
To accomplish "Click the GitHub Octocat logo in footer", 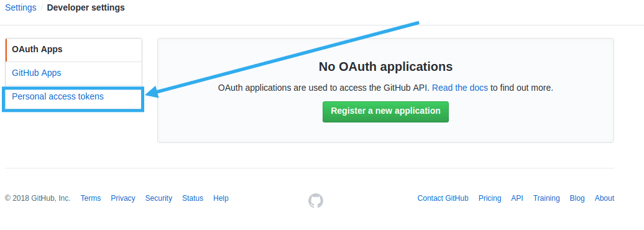I will (316, 200).
